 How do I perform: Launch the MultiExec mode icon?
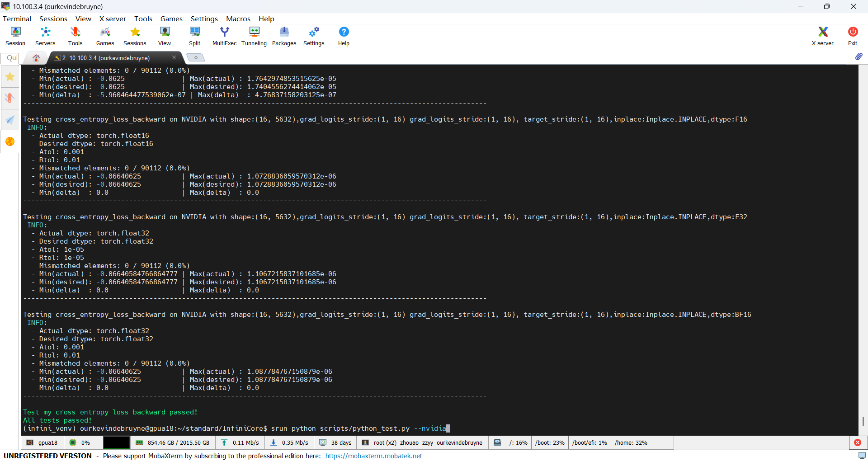point(225,36)
